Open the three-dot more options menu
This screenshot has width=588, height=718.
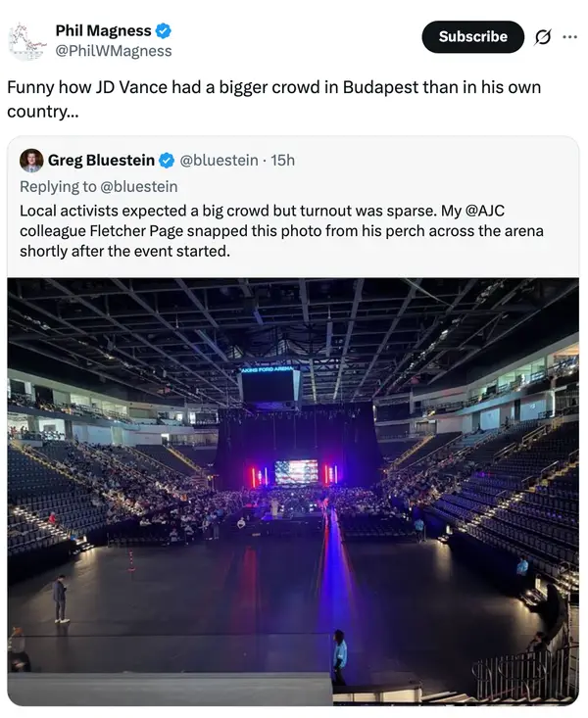point(569,37)
